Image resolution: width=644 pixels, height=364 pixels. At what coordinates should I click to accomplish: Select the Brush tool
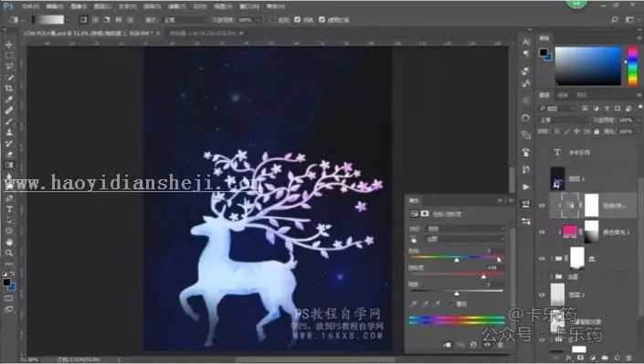click(9, 122)
